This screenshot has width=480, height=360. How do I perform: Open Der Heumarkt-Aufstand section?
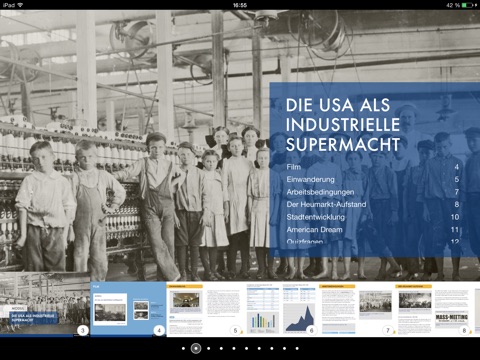(326, 204)
